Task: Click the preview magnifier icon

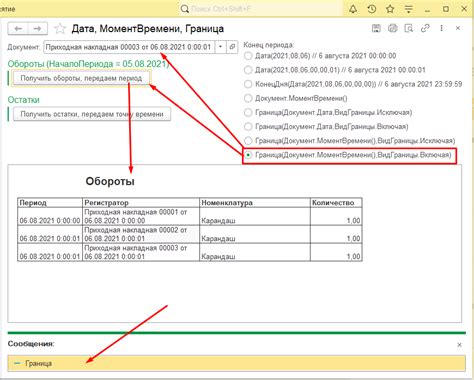Action: (409, 28)
